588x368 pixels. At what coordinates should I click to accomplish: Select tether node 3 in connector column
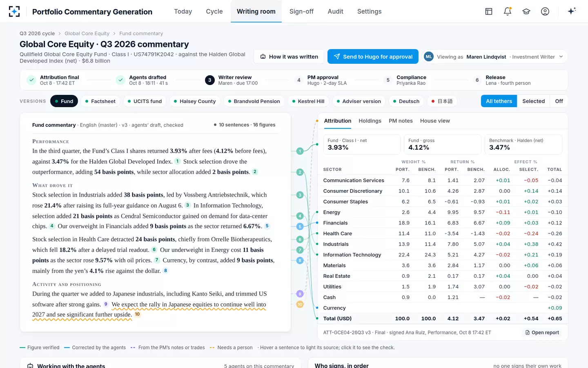300,195
